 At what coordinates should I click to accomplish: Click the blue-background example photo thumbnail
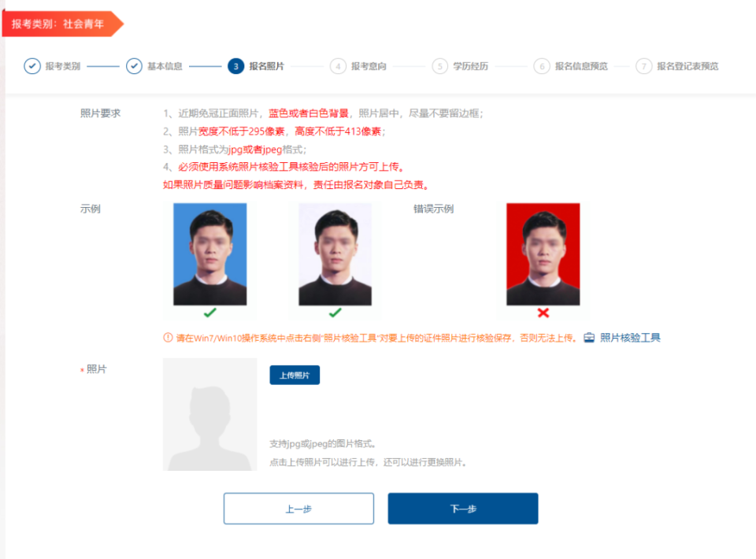211,254
